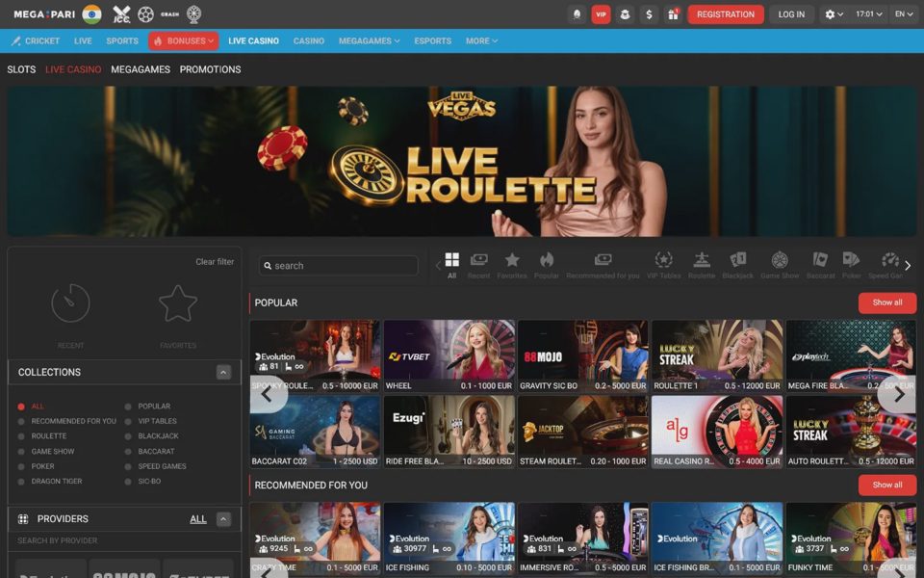Open the mascot icon after VIP badge
Viewport: 924px width, 578px height.
point(625,14)
